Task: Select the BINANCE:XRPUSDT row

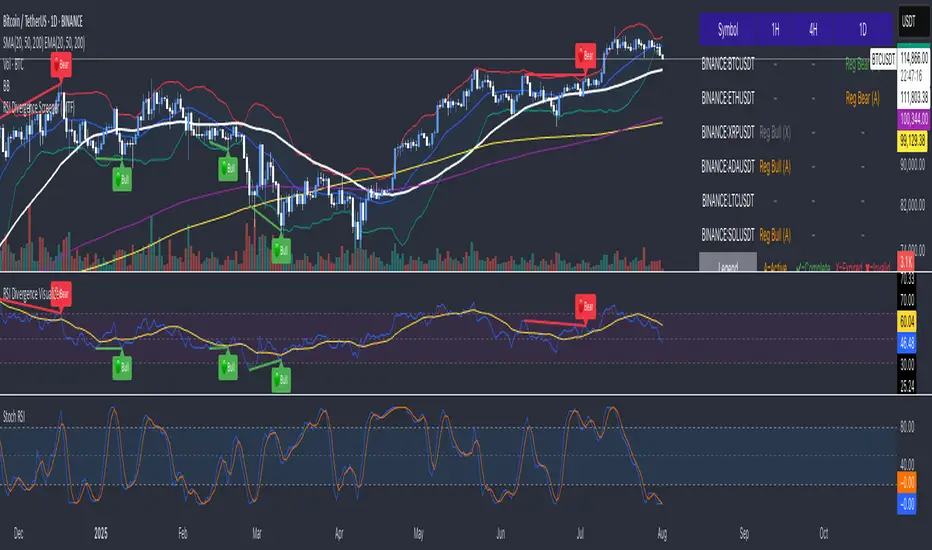Action: [x=796, y=132]
